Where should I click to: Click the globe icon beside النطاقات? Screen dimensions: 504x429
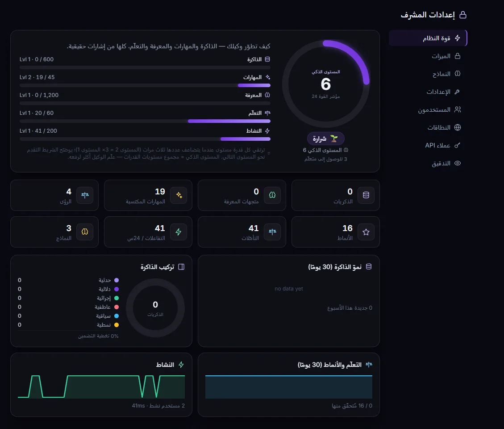(458, 127)
